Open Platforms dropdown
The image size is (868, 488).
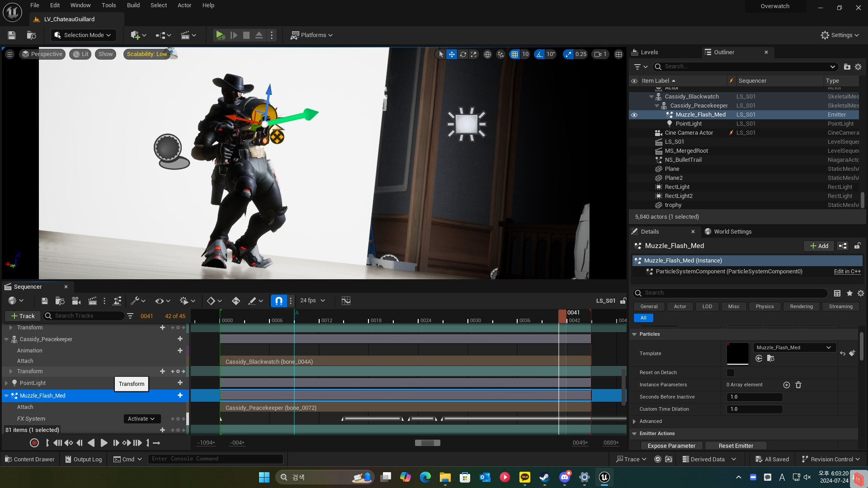click(x=312, y=35)
